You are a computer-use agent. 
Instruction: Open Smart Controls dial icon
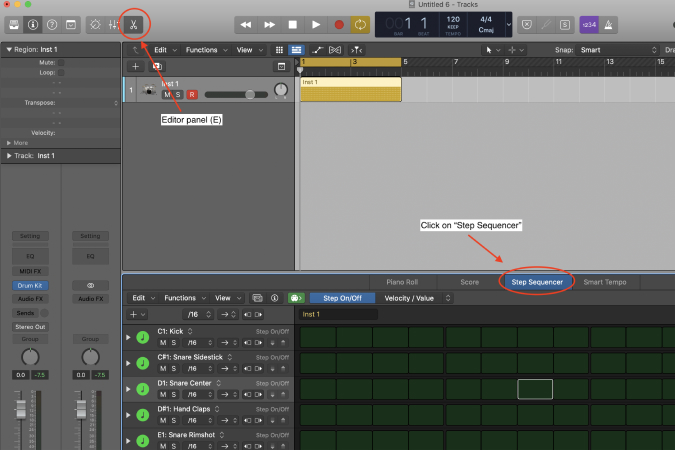click(x=95, y=25)
